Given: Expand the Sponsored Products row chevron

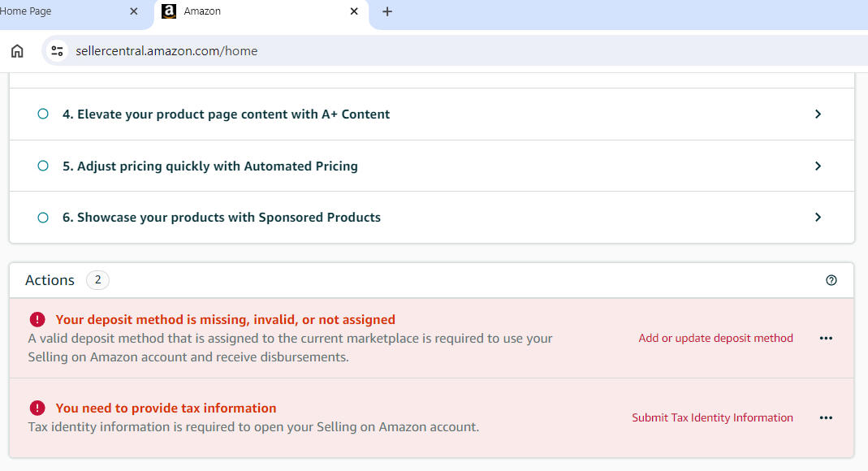Looking at the screenshot, I should 818,218.
